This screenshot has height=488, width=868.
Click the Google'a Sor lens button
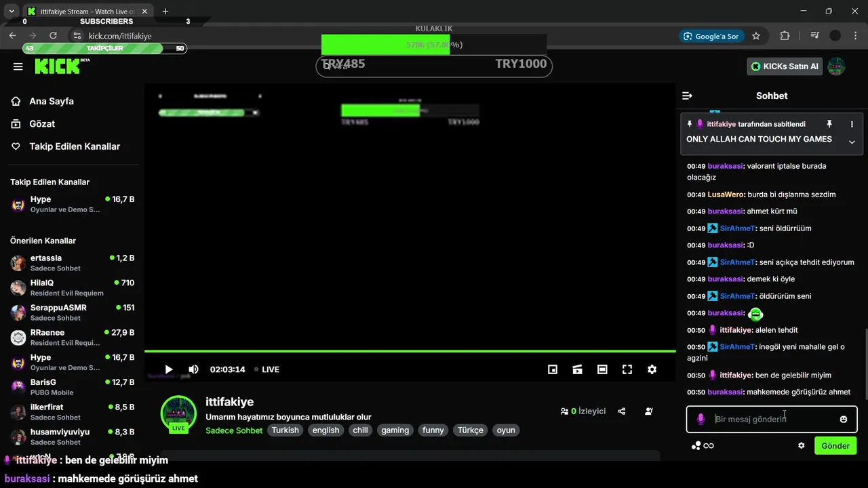711,36
